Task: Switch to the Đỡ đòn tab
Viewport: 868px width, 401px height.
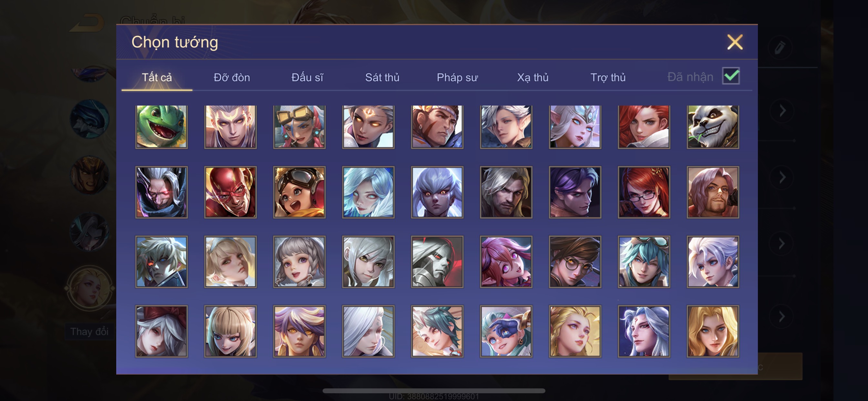Action: click(232, 77)
